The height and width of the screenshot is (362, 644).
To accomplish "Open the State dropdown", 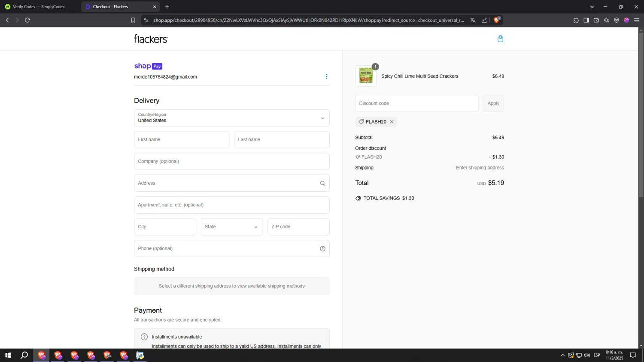I will (x=231, y=227).
